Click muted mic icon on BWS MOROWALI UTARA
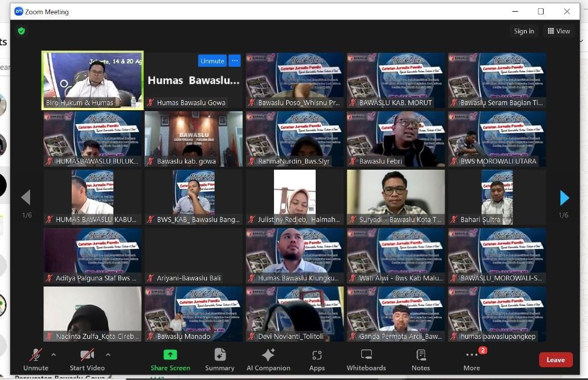The height and width of the screenshot is (380, 588). click(454, 161)
